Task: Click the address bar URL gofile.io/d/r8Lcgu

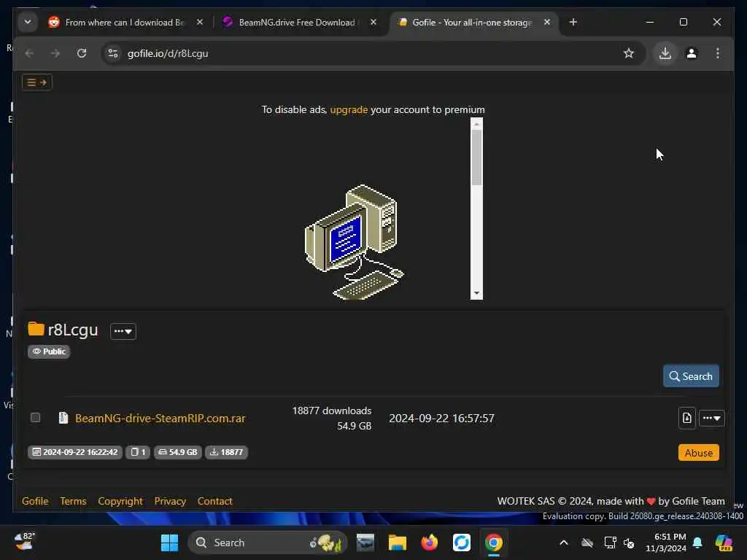Action: tap(168, 53)
